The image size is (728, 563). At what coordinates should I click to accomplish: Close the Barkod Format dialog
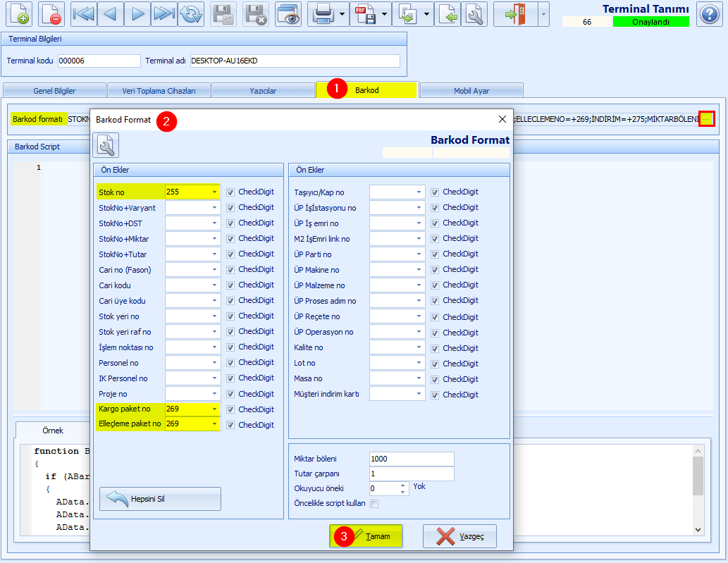click(x=502, y=119)
